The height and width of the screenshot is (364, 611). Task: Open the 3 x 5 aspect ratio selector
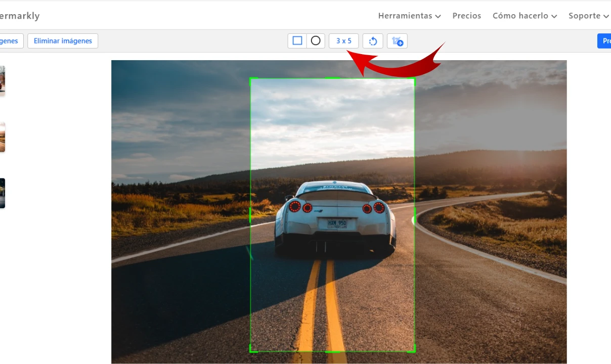tap(343, 41)
